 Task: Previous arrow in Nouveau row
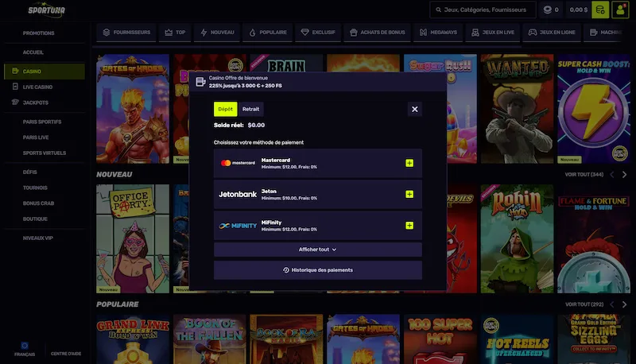pos(612,175)
